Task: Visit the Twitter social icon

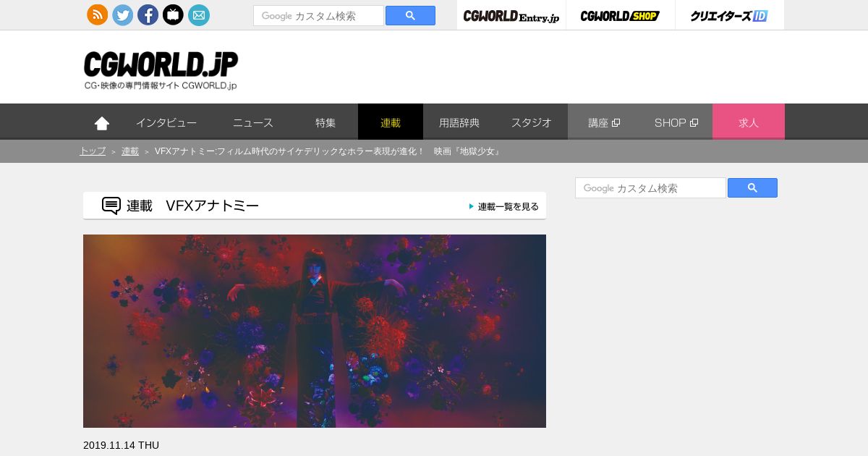Action: (123, 14)
